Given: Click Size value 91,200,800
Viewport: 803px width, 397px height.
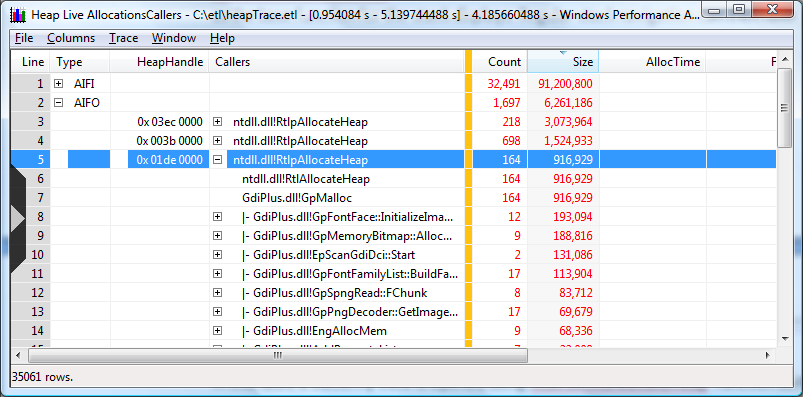Looking at the screenshot, I should pos(565,84).
